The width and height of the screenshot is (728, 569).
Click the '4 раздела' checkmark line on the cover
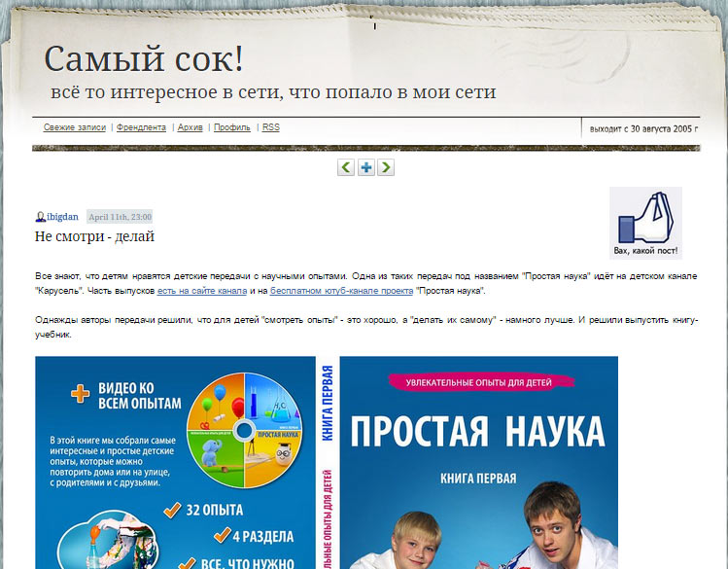point(254,536)
